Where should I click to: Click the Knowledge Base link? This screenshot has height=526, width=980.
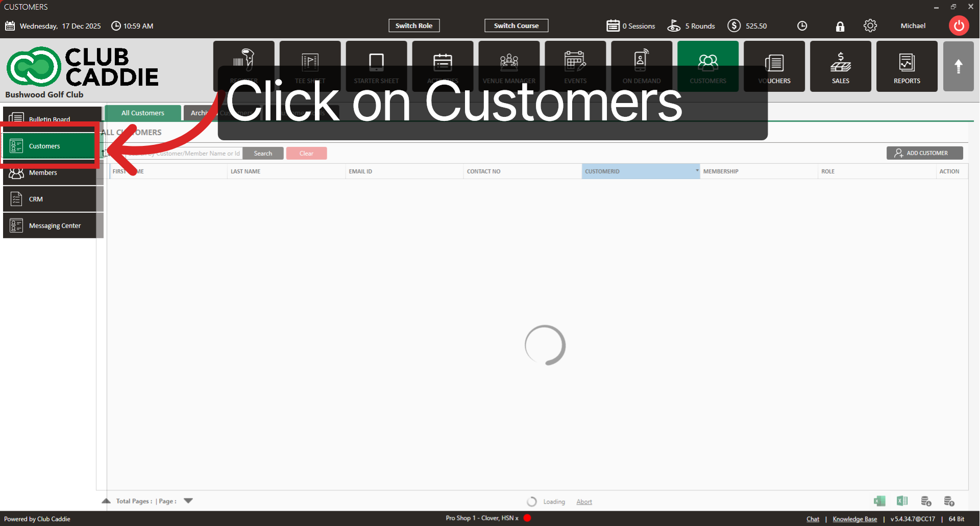coord(855,518)
